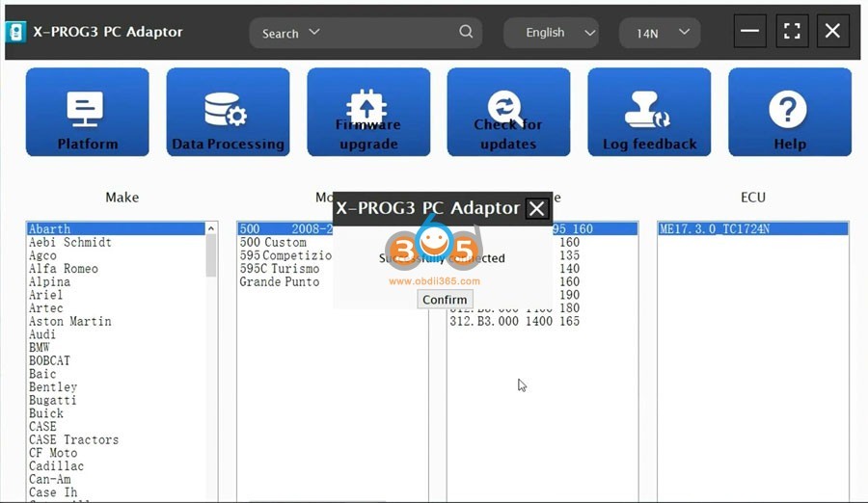Click the Make list scrollbar thumb
Screen dimensions: 868x503
[x=211, y=255]
